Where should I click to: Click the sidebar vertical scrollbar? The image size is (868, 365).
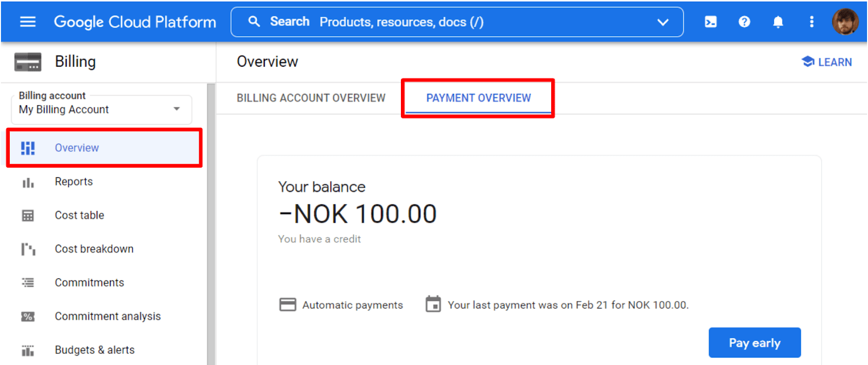point(211,224)
